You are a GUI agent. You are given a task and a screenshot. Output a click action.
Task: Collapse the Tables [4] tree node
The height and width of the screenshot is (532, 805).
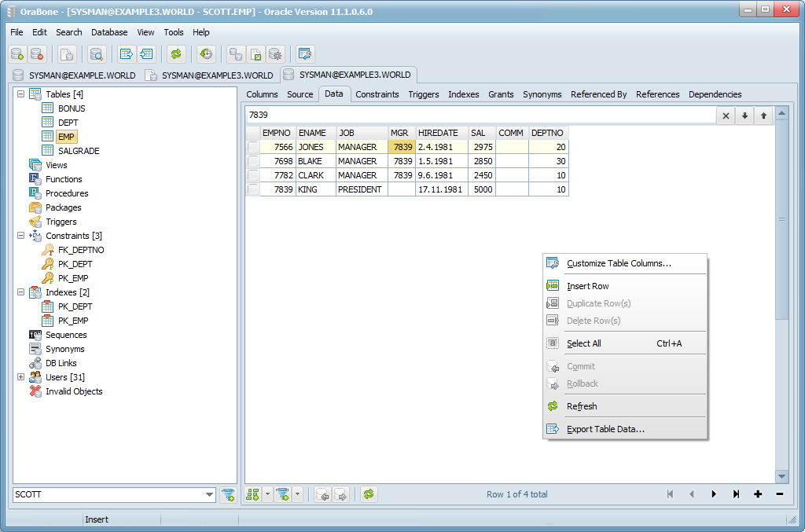[x=21, y=94]
